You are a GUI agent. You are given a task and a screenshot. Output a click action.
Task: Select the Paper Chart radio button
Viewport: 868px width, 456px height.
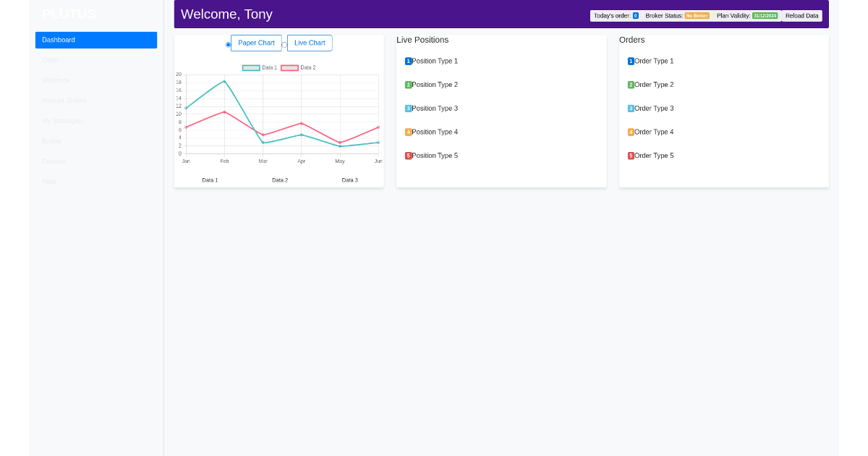click(228, 44)
